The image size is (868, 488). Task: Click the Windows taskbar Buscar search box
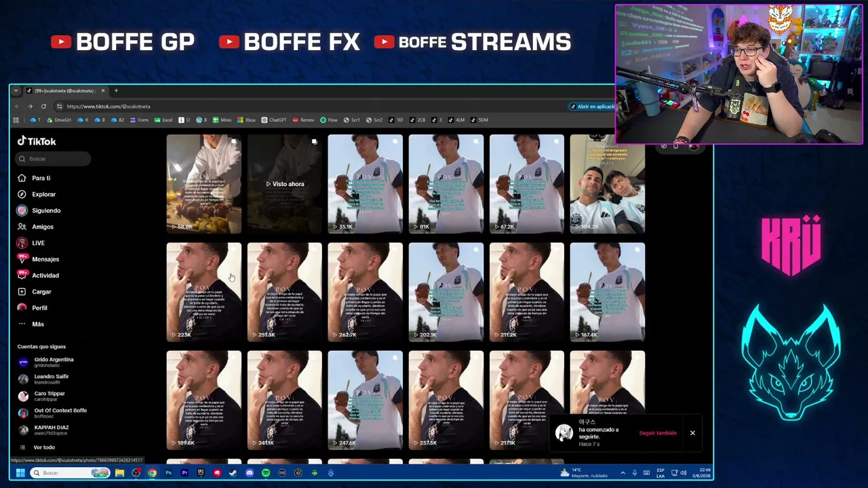click(71, 473)
